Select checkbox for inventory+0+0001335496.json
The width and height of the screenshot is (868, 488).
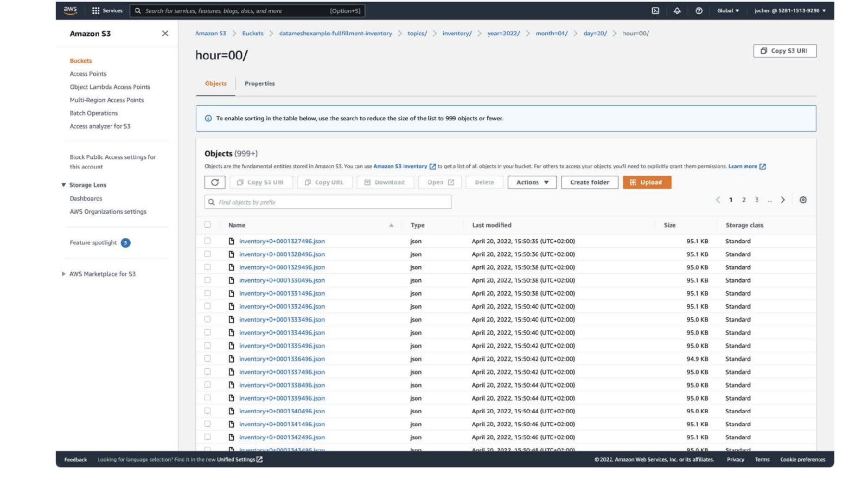pos(207,345)
